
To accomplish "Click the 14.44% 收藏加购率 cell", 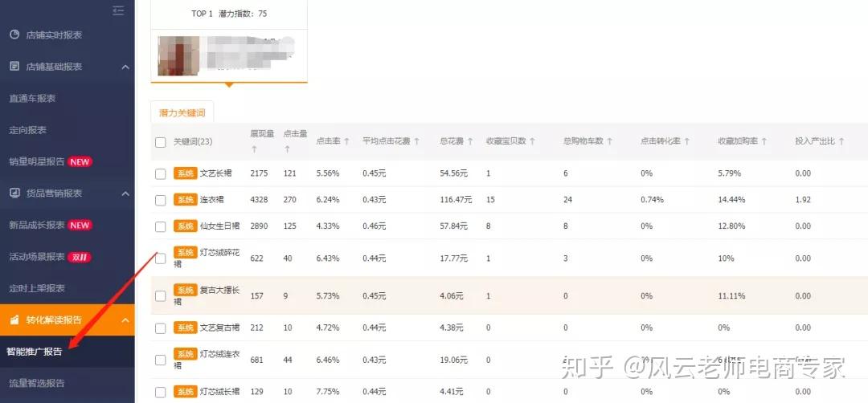I will (x=731, y=200).
